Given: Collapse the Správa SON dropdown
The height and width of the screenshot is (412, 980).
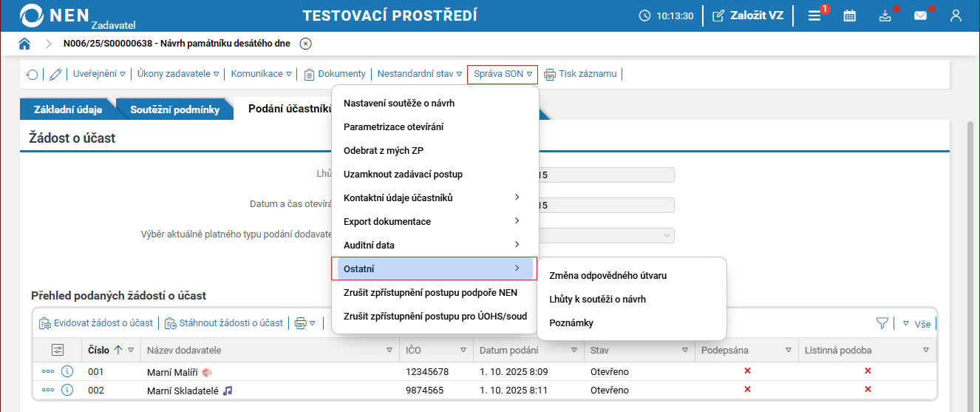Looking at the screenshot, I should click(x=503, y=74).
